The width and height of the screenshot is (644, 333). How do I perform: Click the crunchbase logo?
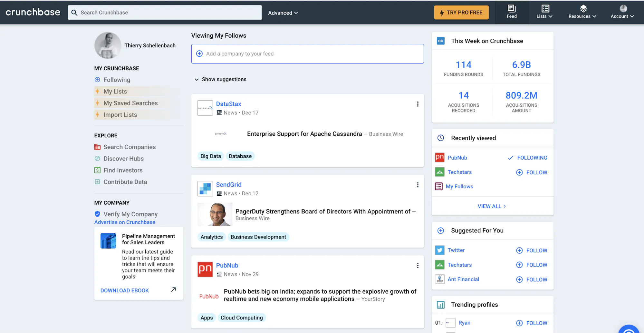(33, 12)
